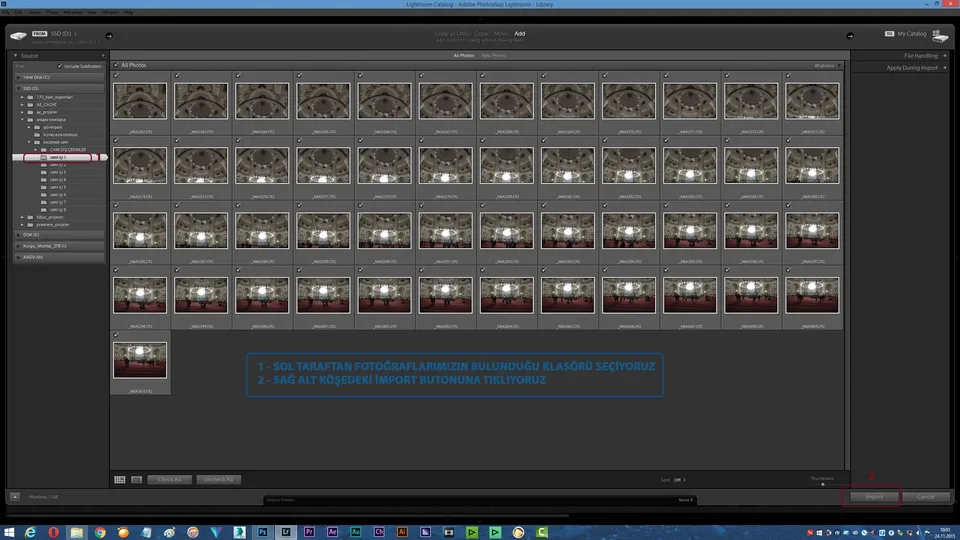The height and width of the screenshot is (540, 960).
Task: Select the cami içi 5 folder
Action: pos(59,187)
